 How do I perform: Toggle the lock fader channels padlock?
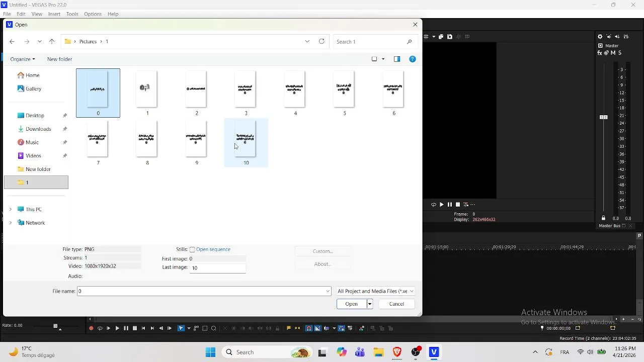pyautogui.click(x=603, y=218)
